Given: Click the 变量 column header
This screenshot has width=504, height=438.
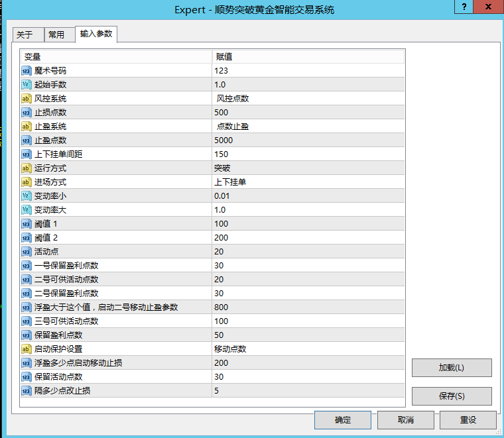Looking at the screenshot, I should (x=116, y=57).
